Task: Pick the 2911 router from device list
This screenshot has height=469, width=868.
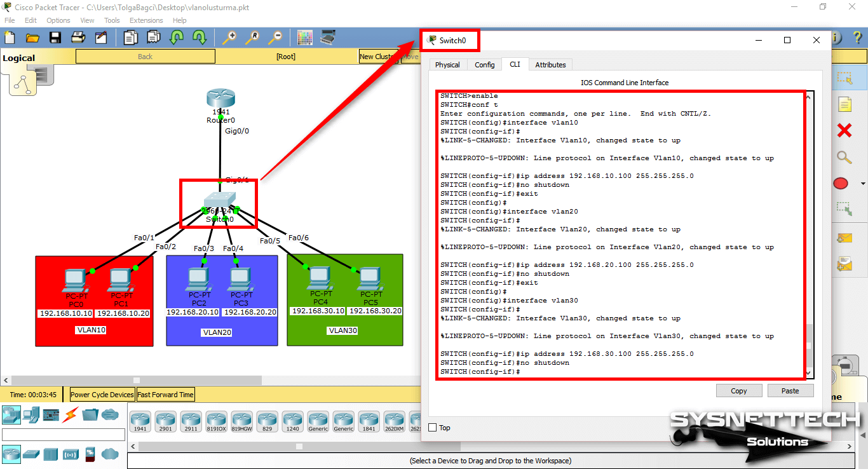Action: 191,421
